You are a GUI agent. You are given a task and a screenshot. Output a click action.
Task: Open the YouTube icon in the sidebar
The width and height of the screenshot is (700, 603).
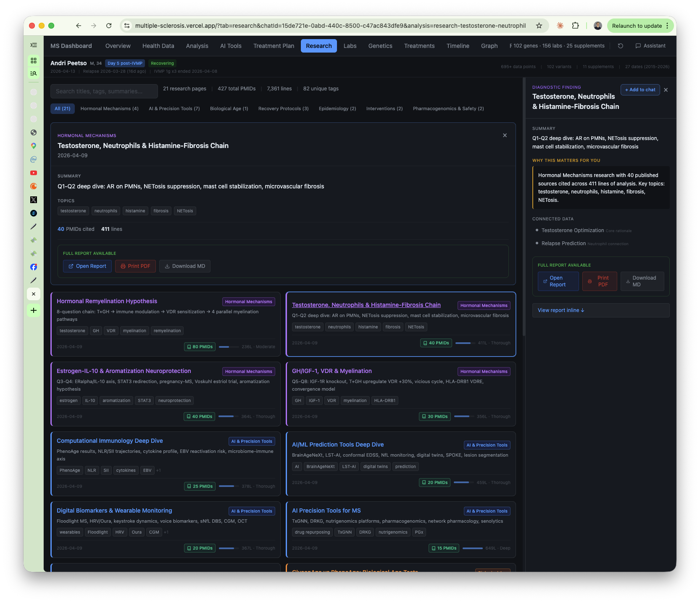[x=33, y=172]
